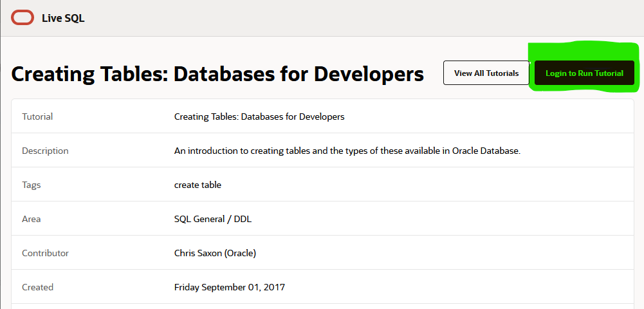Image resolution: width=644 pixels, height=309 pixels.
Task: Click the Oracle logo icon
Action: [x=22, y=17]
